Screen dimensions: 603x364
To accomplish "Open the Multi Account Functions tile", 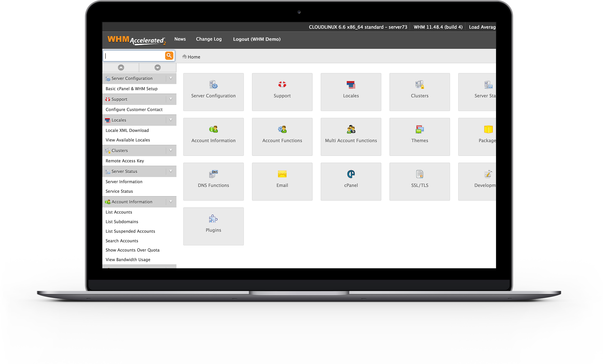I will click(351, 137).
